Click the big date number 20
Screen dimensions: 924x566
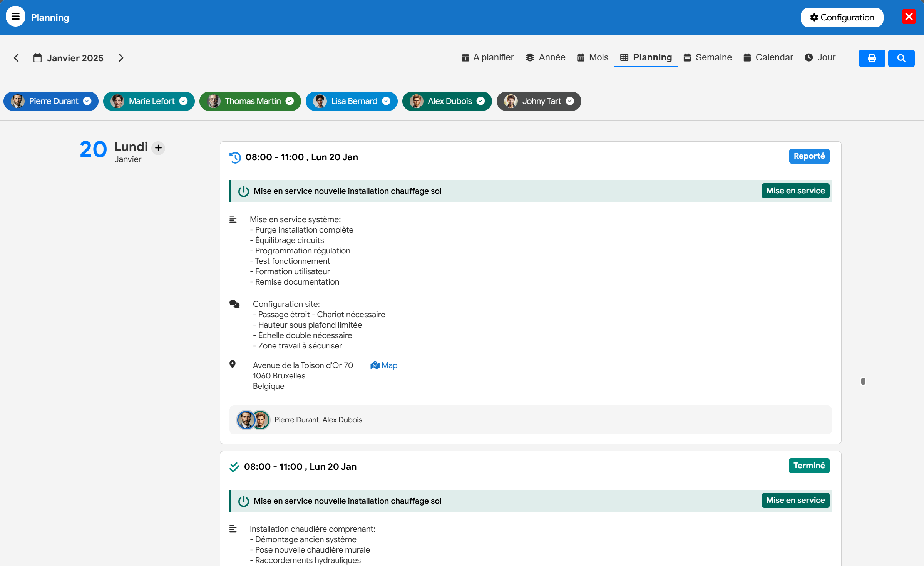pos(93,150)
